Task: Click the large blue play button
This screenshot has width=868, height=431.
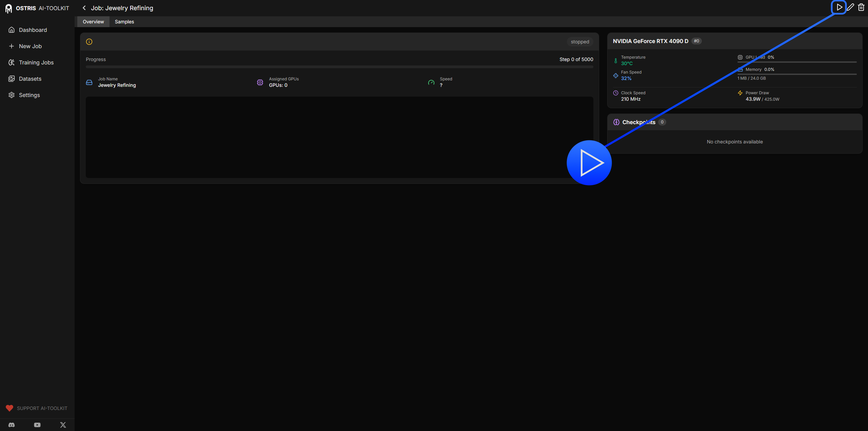Action: pos(589,163)
